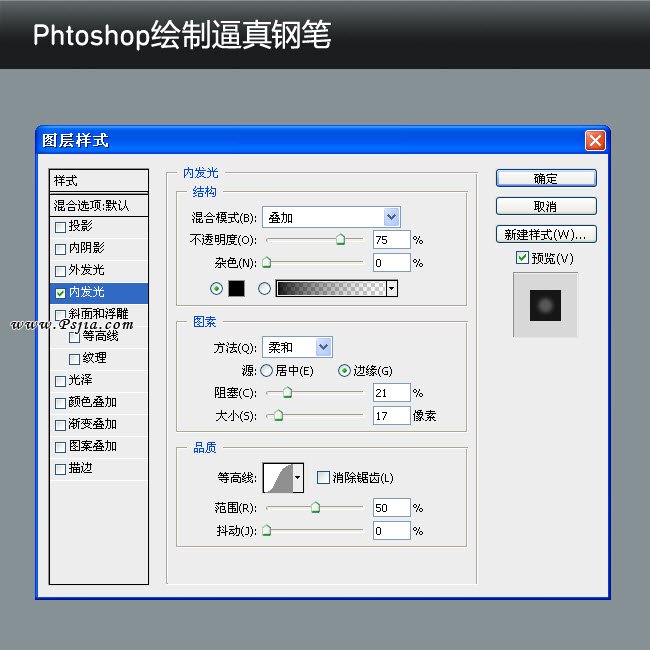Enable the 颜色叠加 checkbox
Screen dimensions: 650x650
point(61,403)
